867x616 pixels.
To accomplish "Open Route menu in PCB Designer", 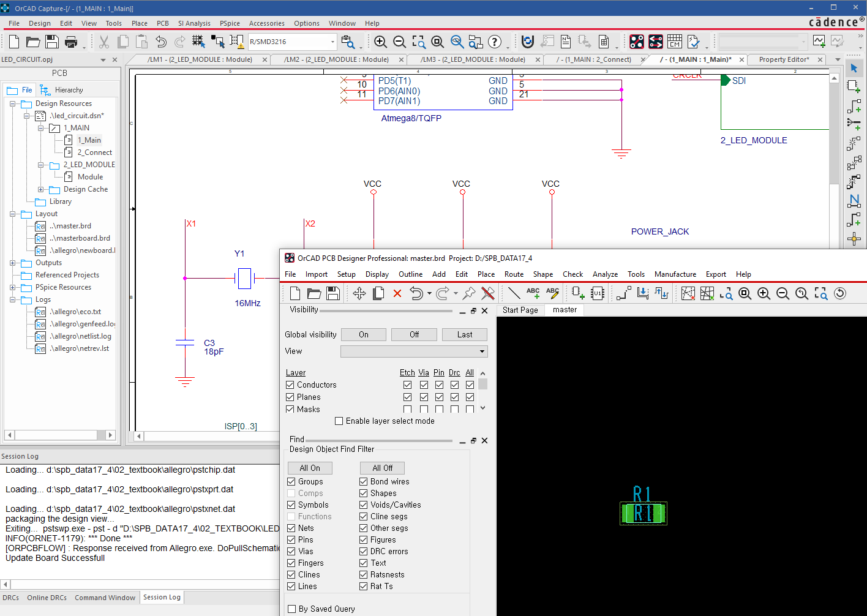I will click(x=514, y=274).
